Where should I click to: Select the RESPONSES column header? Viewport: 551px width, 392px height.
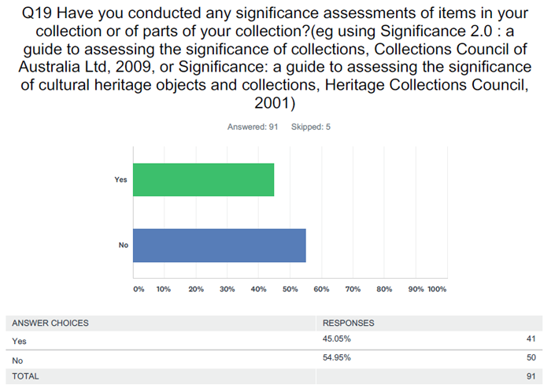(348, 324)
